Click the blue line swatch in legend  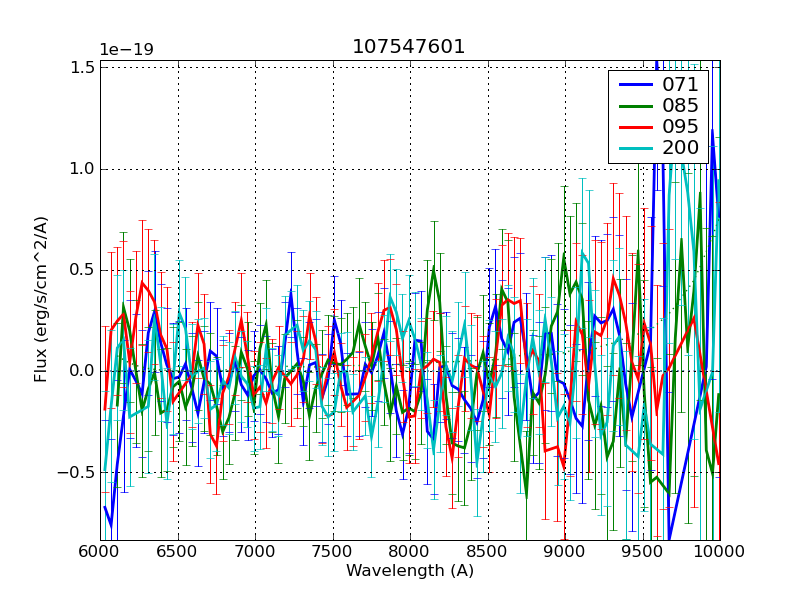click(634, 84)
